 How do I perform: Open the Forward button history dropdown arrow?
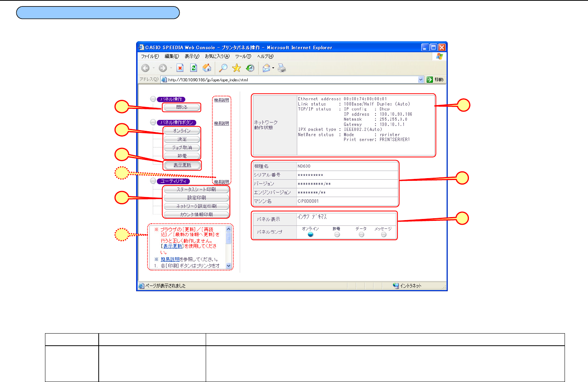pyautogui.click(x=171, y=68)
